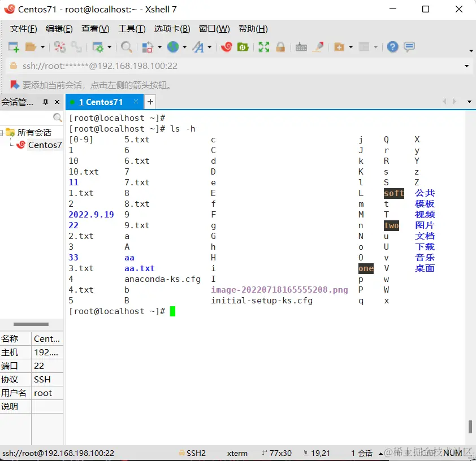
Task: Open the tab list dropdown arrow
Action: coord(469,102)
